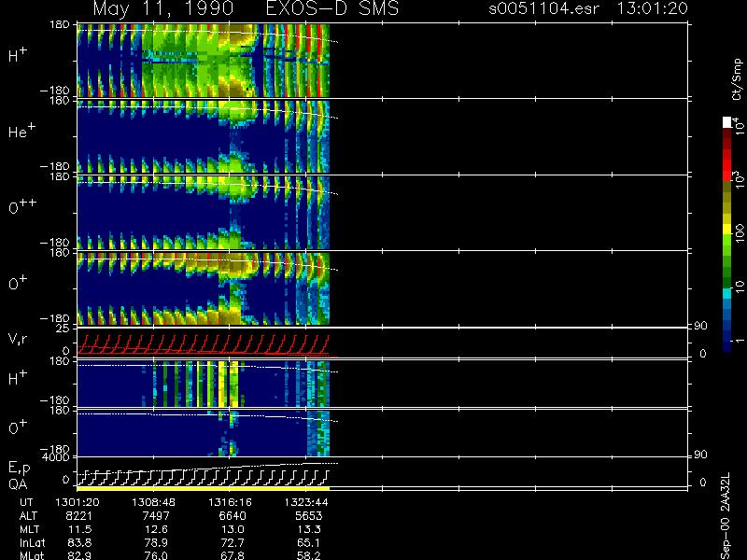Click the "E,p" panel label
Image resolution: width=747 pixels, height=560 pixels.
point(19,468)
